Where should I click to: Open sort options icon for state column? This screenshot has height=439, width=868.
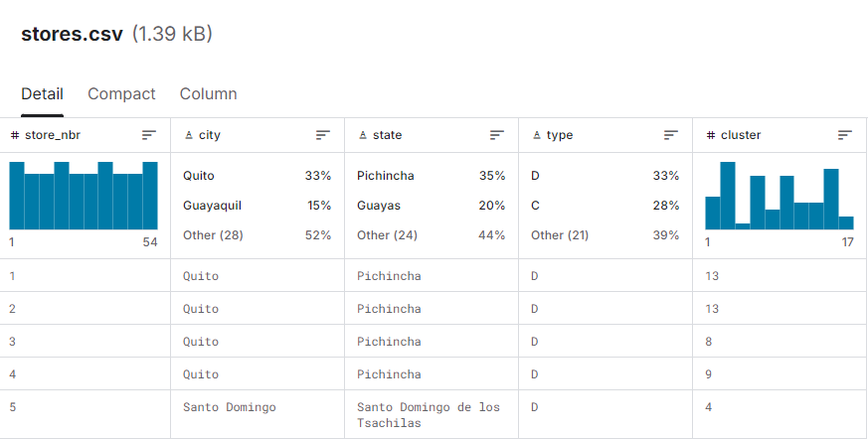496,135
